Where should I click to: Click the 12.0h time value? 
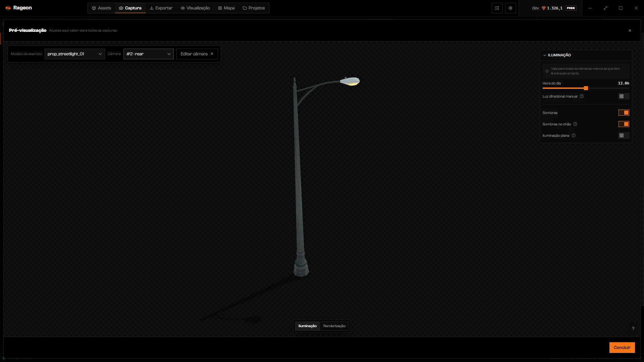tap(624, 83)
